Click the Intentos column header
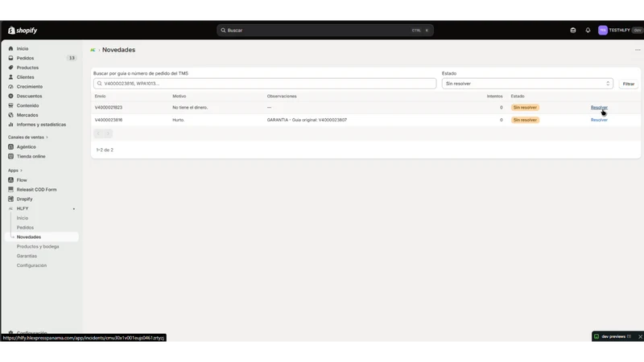644x362 pixels. 494,96
